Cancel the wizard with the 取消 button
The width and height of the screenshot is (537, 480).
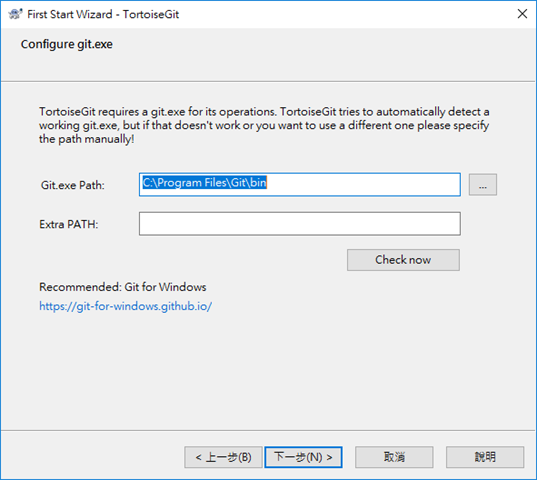coord(394,457)
